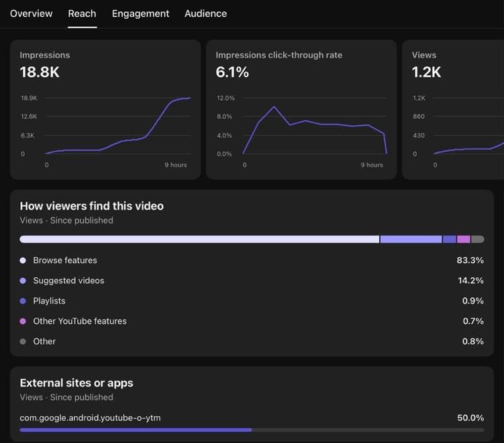Image resolution: width=504 pixels, height=443 pixels.
Task: Click the 83.3% value
Action: pos(470,260)
